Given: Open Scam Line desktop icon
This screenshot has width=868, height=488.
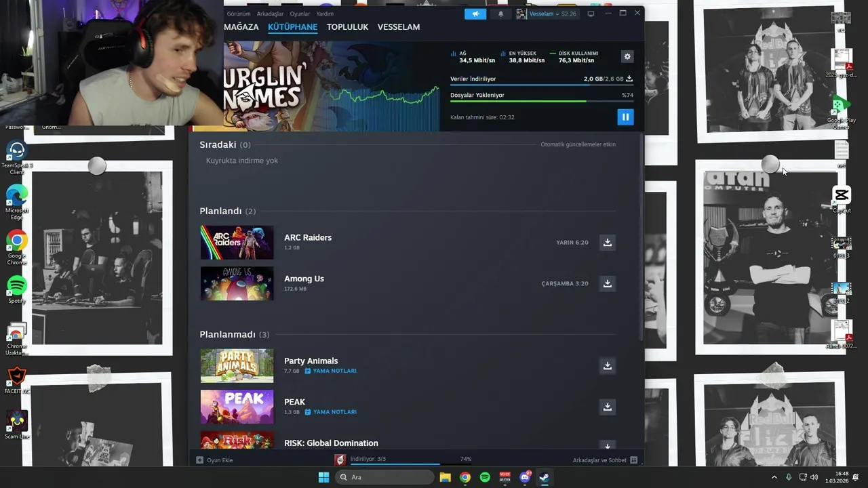Looking at the screenshot, I should [17, 425].
